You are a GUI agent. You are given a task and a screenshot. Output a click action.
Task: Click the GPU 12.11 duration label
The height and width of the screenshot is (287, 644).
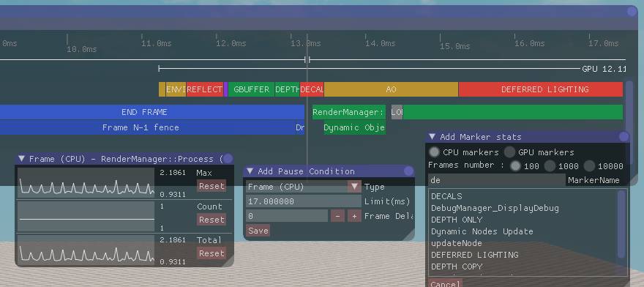[604, 69]
